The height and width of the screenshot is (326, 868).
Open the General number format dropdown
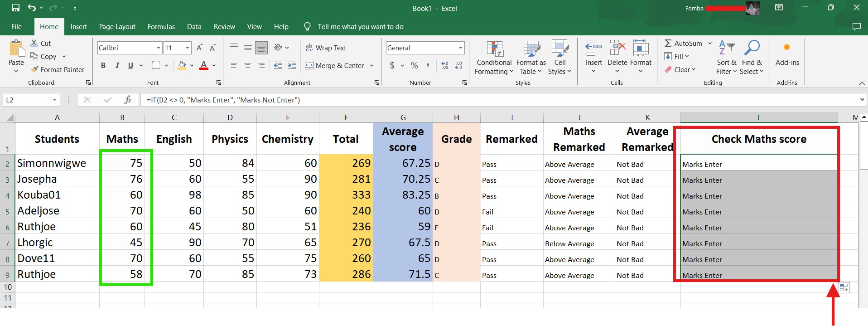click(460, 48)
